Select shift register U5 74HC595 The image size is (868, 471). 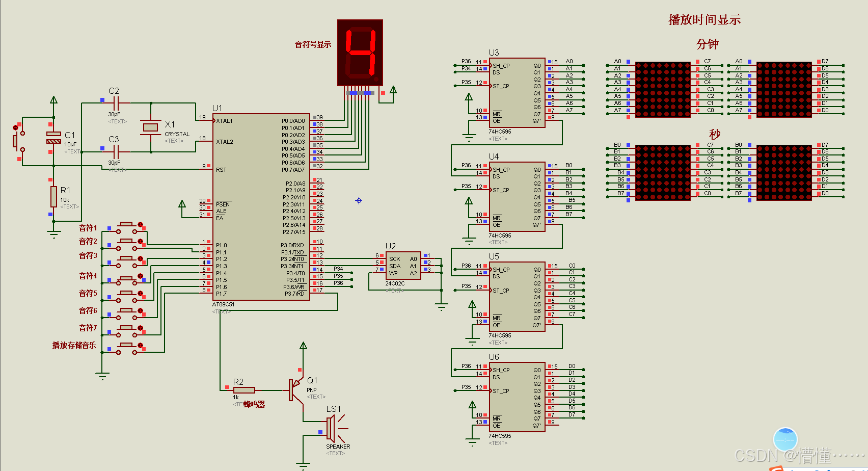(517, 297)
